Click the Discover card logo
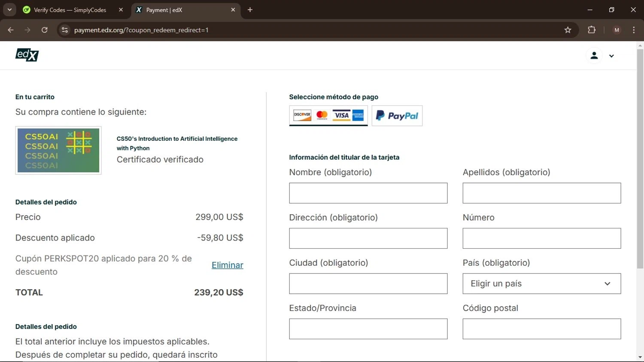This screenshot has height=362, width=644. (x=302, y=115)
